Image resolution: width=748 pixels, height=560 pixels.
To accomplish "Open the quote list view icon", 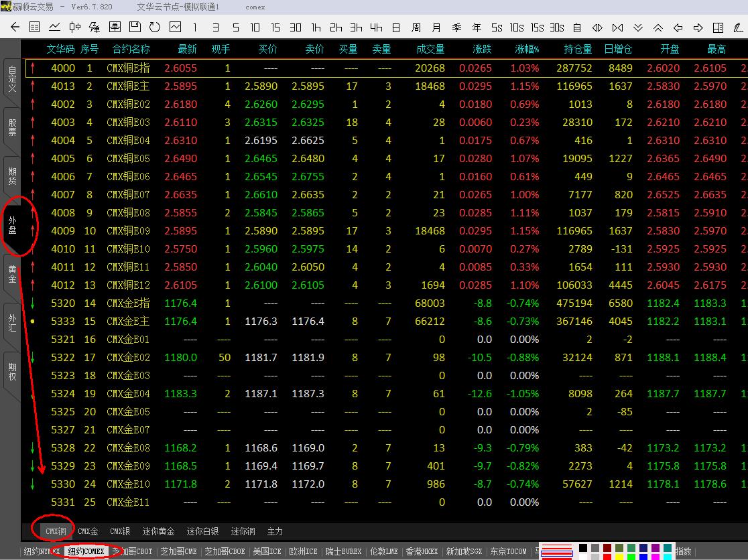I will pyautogui.click(x=35, y=27).
